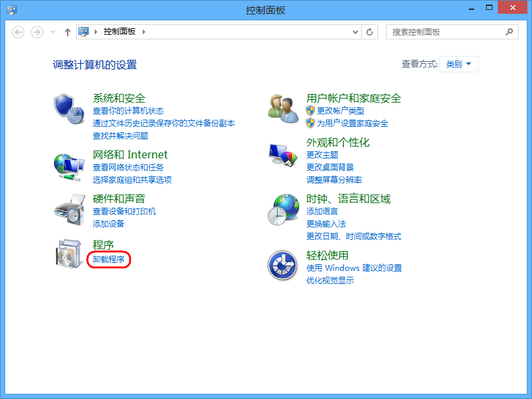Refresh the Control Panel view
The image size is (532, 399).
coord(370,32)
